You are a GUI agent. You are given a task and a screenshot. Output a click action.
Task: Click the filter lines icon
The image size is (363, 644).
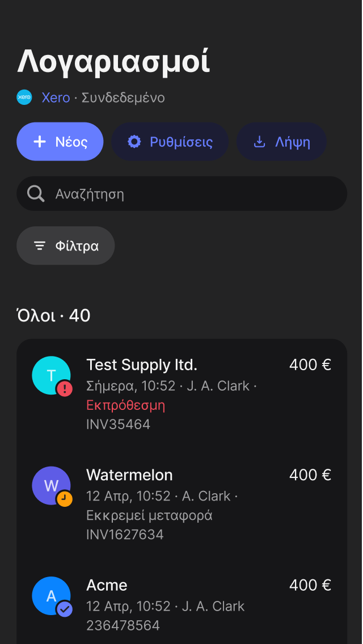(x=40, y=245)
